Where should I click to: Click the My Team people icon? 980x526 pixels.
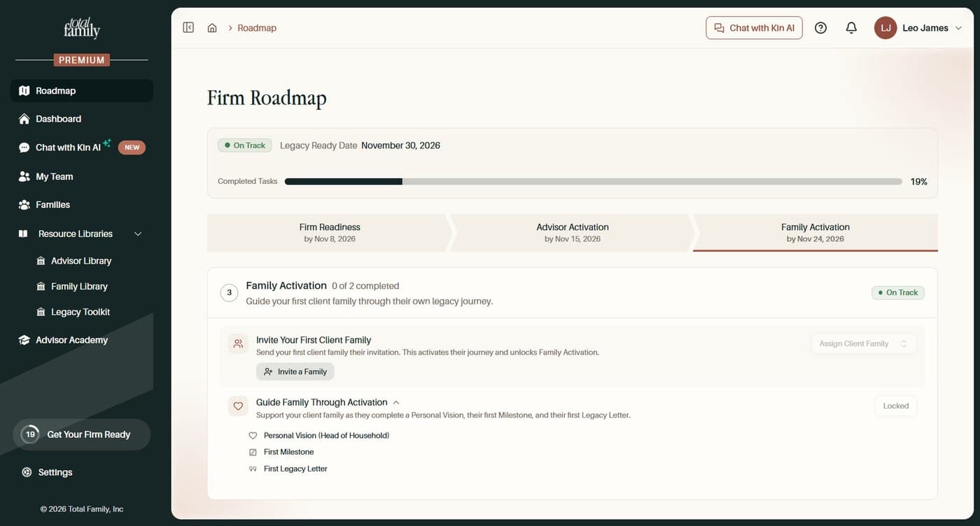coord(24,176)
